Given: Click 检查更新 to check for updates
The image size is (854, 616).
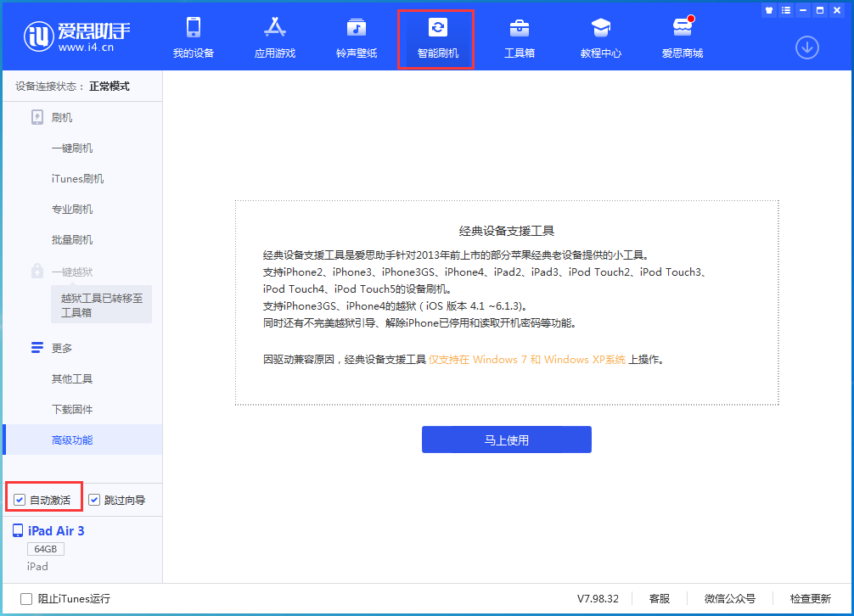Looking at the screenshot, I should point(809,598).
